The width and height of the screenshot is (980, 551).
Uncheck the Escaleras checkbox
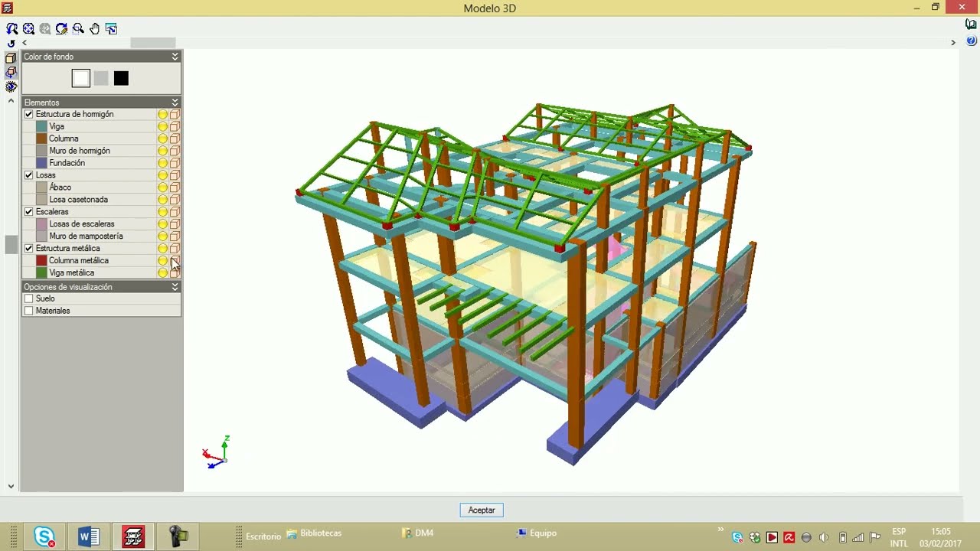[29, 212]
